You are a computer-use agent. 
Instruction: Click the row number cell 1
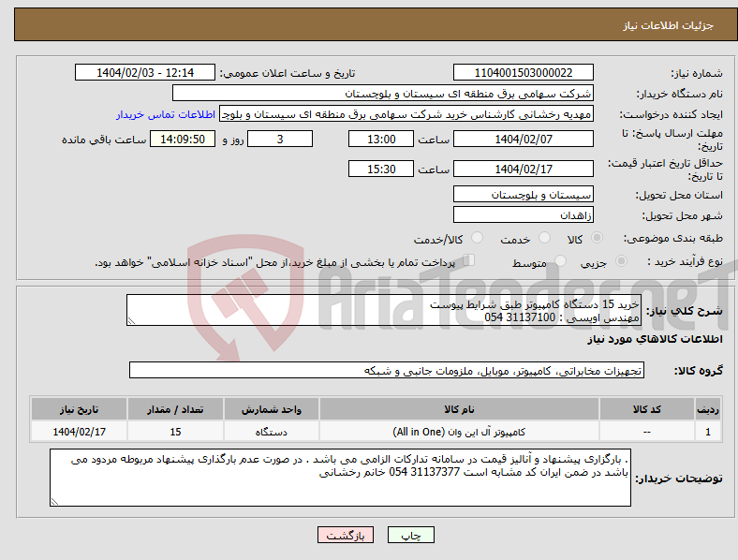(x=708, y=432)
